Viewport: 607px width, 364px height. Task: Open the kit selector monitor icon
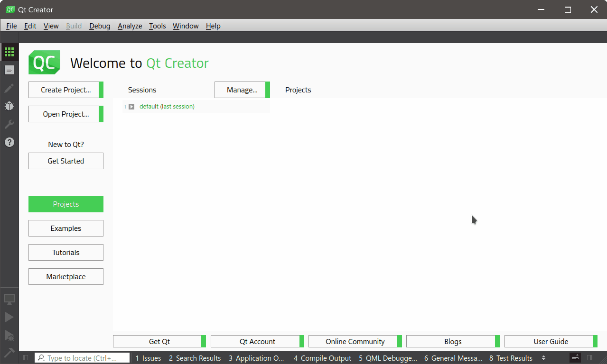click(9, 299)
